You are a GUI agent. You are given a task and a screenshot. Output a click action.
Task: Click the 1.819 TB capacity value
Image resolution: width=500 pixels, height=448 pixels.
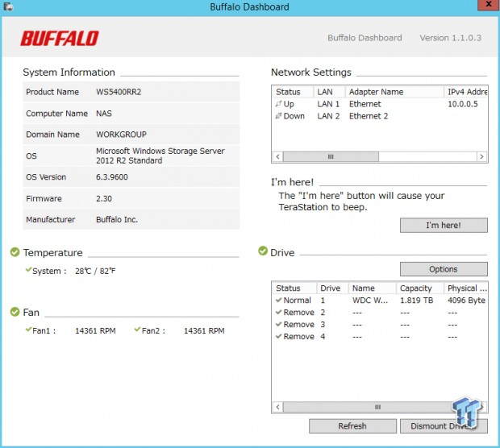416,301
